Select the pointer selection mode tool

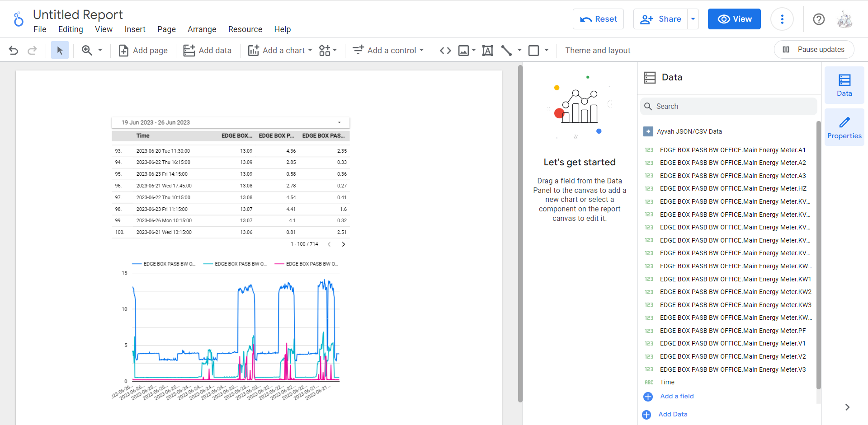click(60, 50)
